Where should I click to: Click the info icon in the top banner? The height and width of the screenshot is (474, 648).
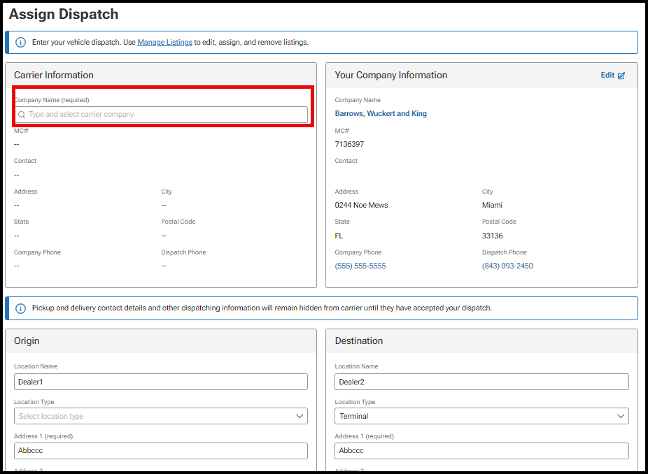21,43
